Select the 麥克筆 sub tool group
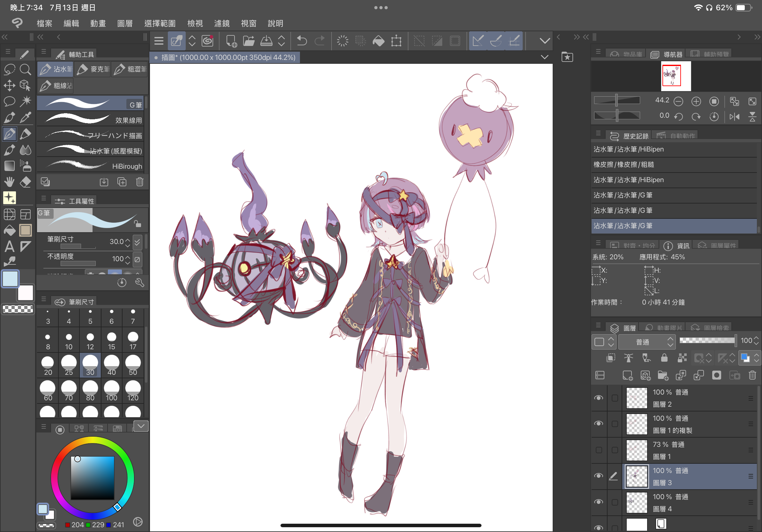Screen dimensions: 762x532 (x=93, y=69)
